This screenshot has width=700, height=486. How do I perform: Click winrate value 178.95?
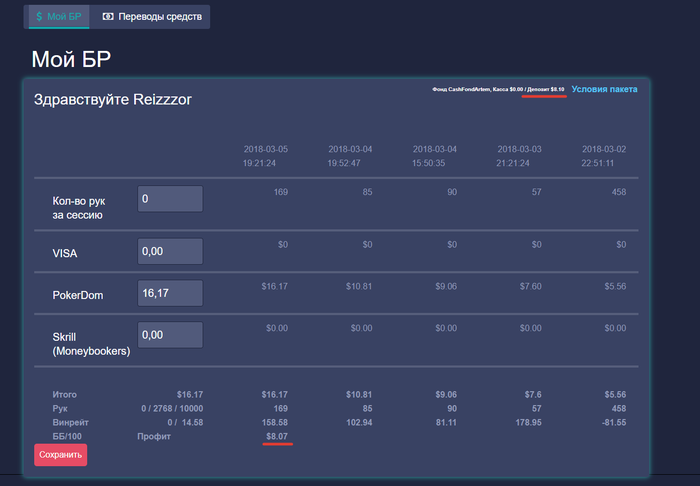[529, 422]
